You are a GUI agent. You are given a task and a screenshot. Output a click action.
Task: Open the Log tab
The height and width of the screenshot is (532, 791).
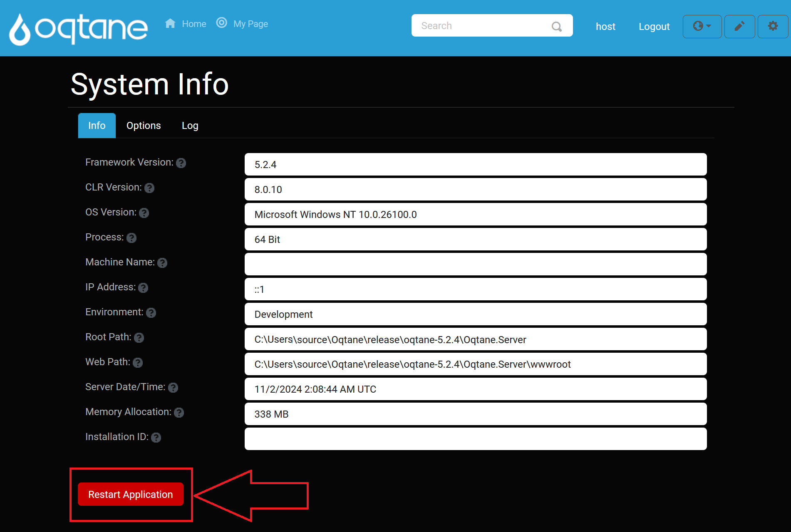tap(190, 126)
